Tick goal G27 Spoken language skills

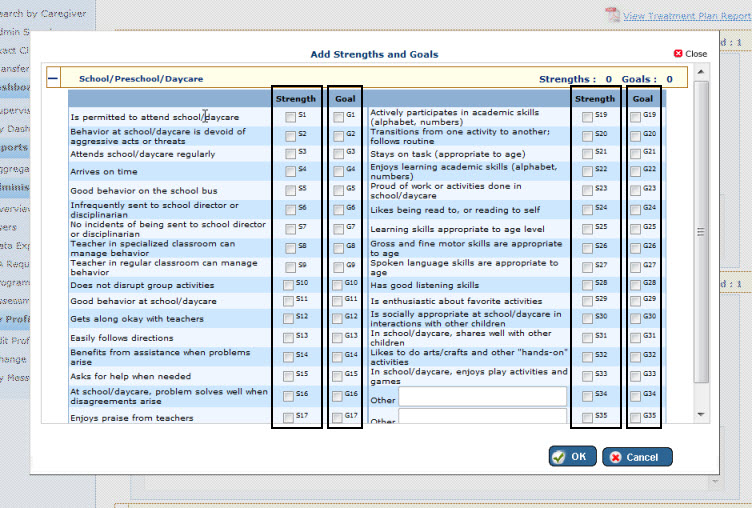635,267
